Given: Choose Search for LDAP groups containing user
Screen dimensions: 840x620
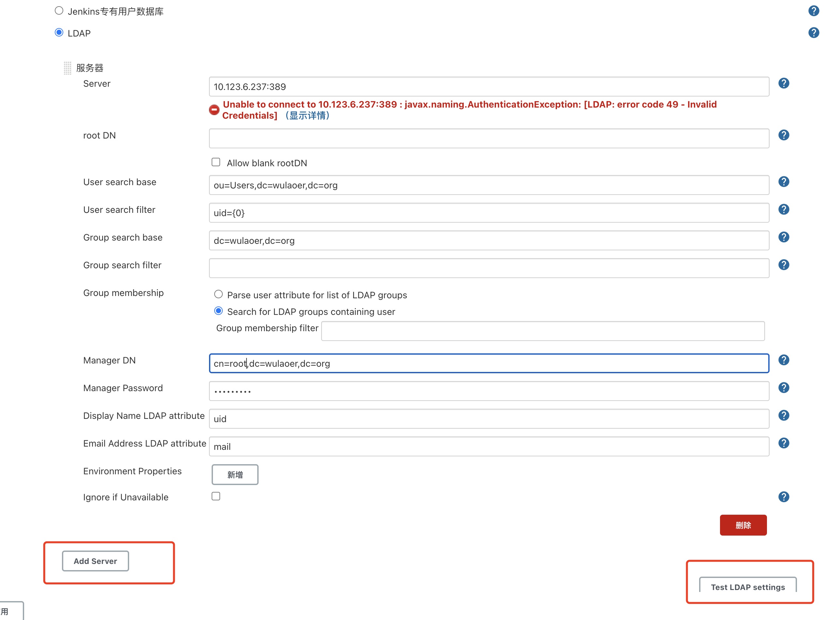Looking at the screenshot, I should 218,311.
